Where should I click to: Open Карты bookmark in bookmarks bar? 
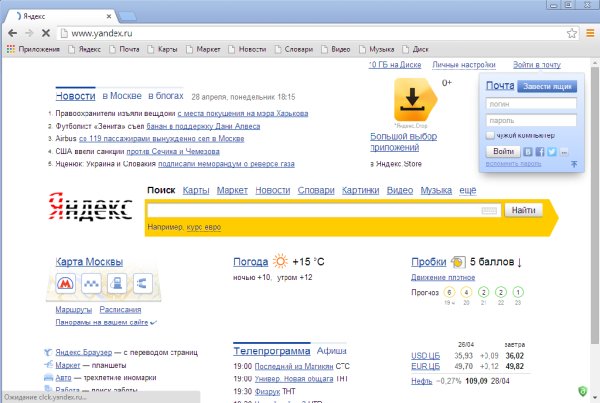tap(163, 49)
